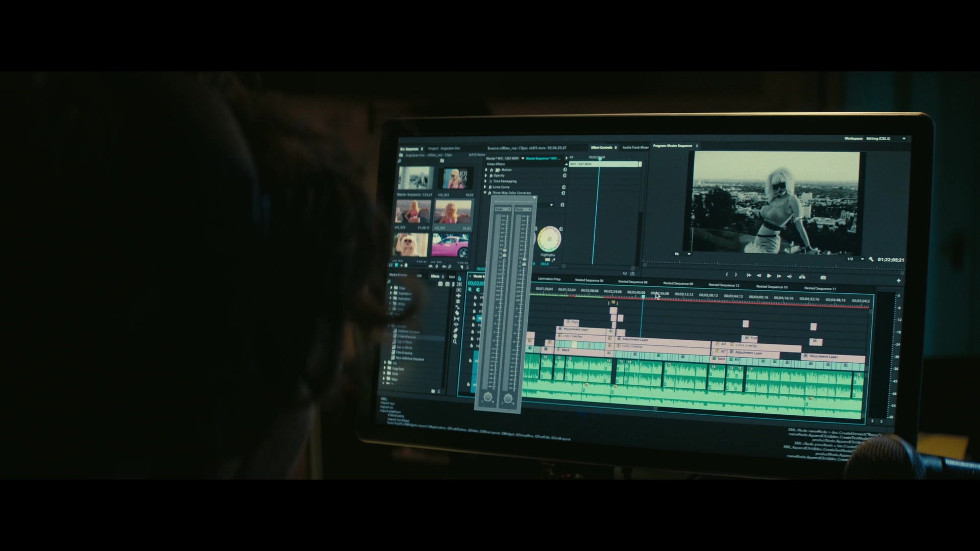Image resolution: width=980 pixels, height=551 pixels.
Task: Click the Highlights color wheel
Action: point(549,239)
